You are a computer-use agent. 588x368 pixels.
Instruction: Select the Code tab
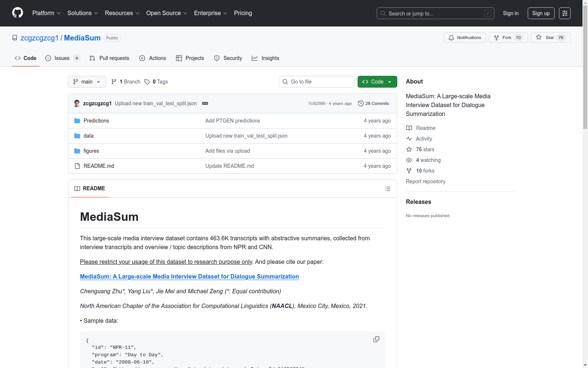point(26,58)
